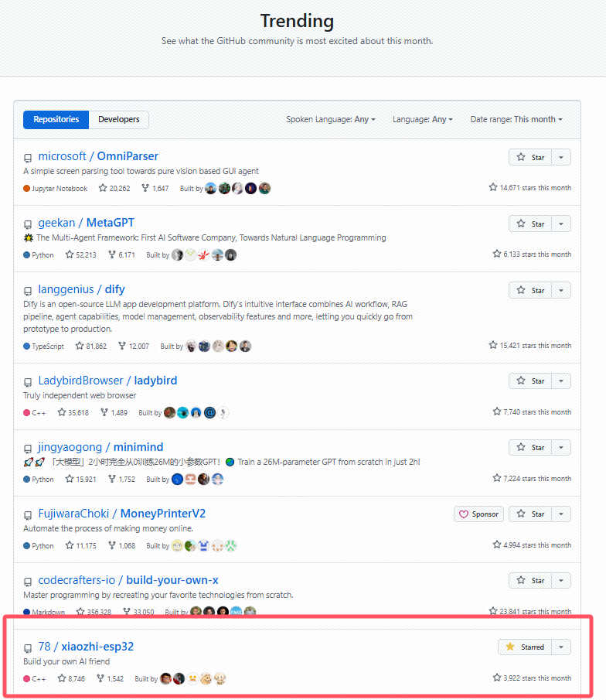This screenshot has height=700, width=606.
Task: View OmniParser forks count 1,647
Action: click(155, 189)
